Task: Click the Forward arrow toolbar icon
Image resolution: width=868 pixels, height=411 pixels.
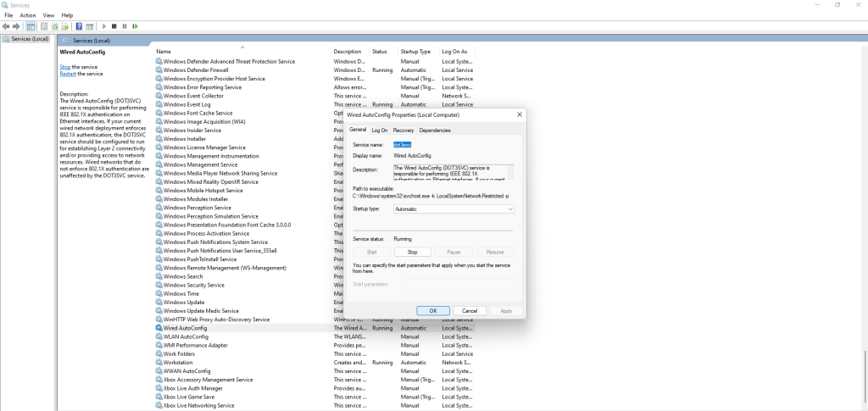Action: (x=16, y=26)
